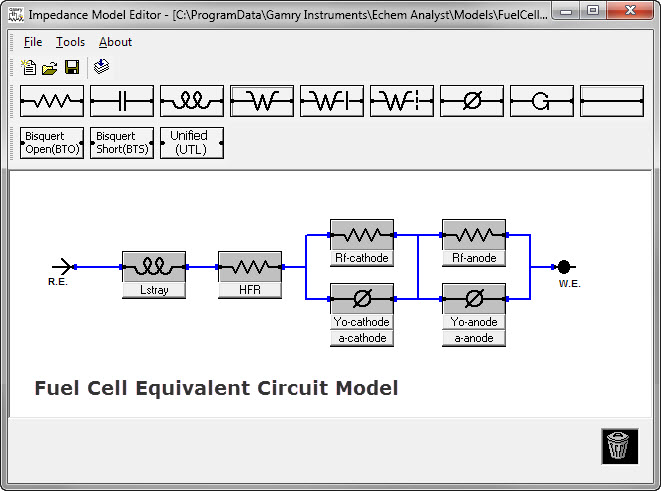The width and height of the screenshot is (661, 491).
Task: Click the New model icon
Action: pos(29,67)
